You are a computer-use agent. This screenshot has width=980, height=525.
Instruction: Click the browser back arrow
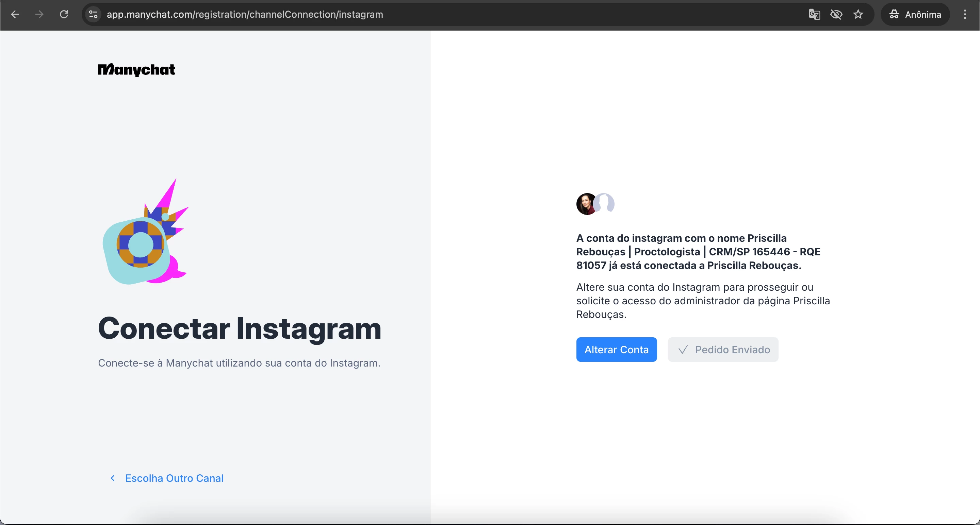tap(15, 14)
